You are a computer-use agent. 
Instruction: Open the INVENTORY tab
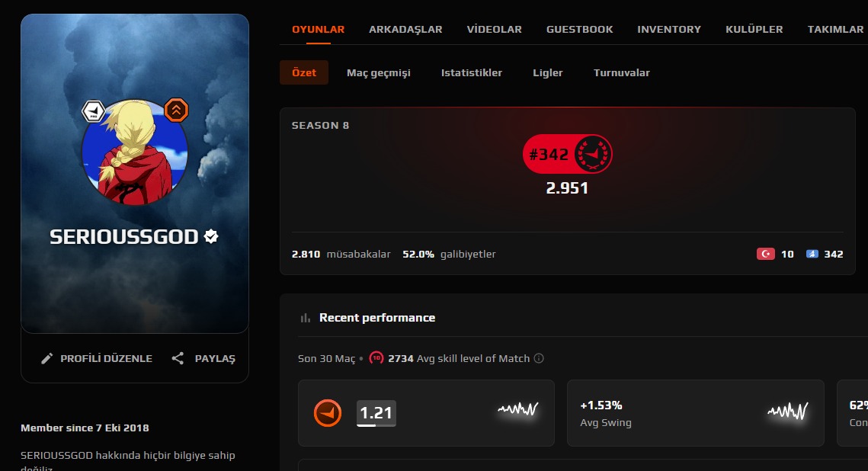coord(668,29)
